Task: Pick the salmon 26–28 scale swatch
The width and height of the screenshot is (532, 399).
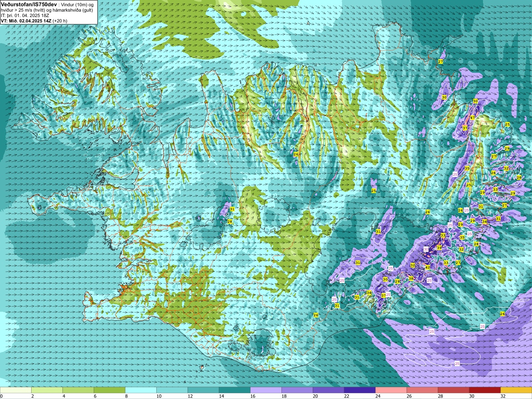Action: (x=422, y=390)
